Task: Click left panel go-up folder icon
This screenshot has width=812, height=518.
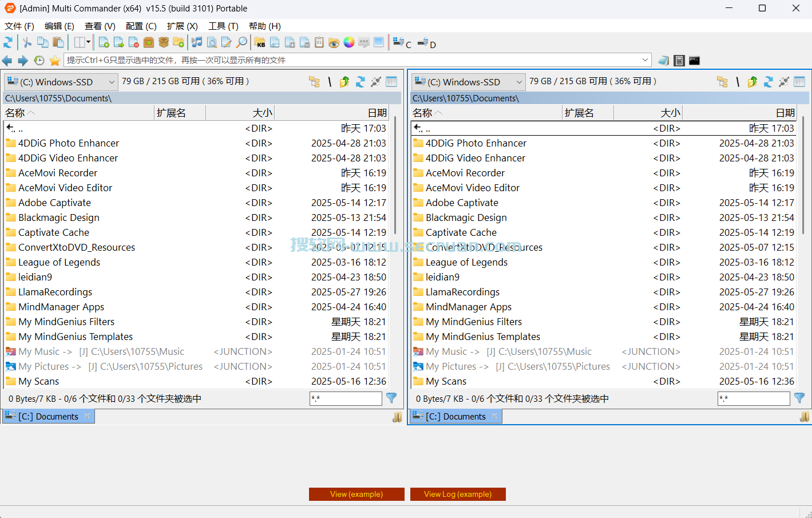Action: point(344,82)
